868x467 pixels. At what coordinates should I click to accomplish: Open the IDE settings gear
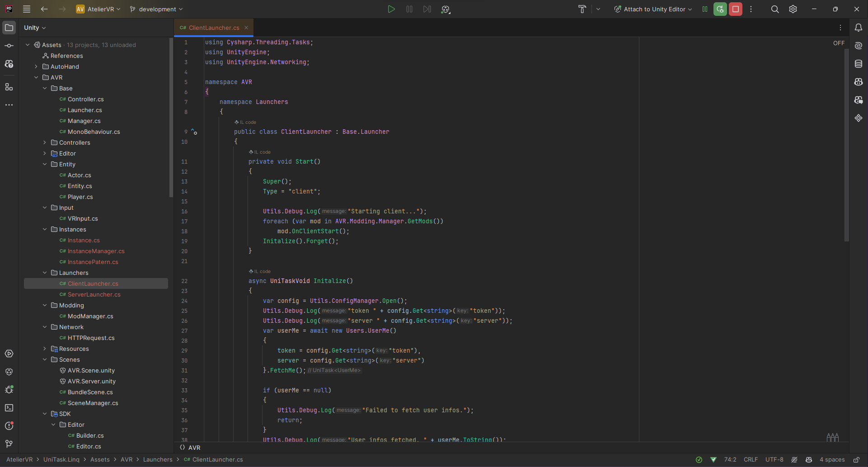click(x=793, y=9)
